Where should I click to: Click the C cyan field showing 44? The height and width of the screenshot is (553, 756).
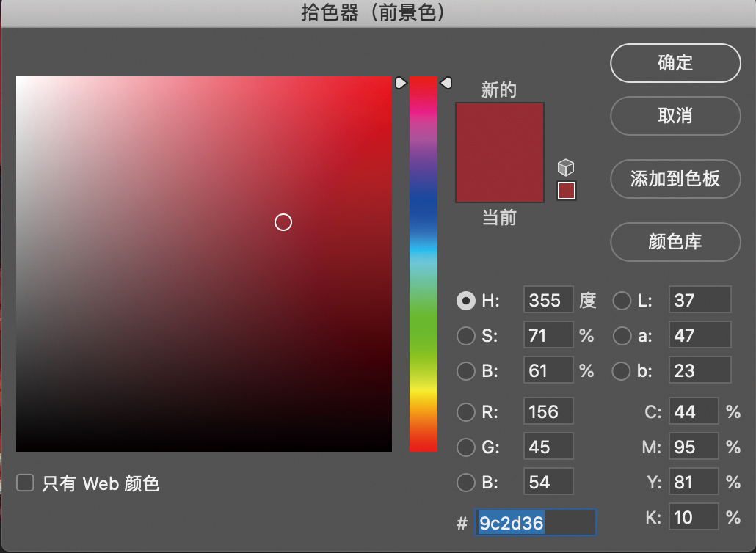694,411
